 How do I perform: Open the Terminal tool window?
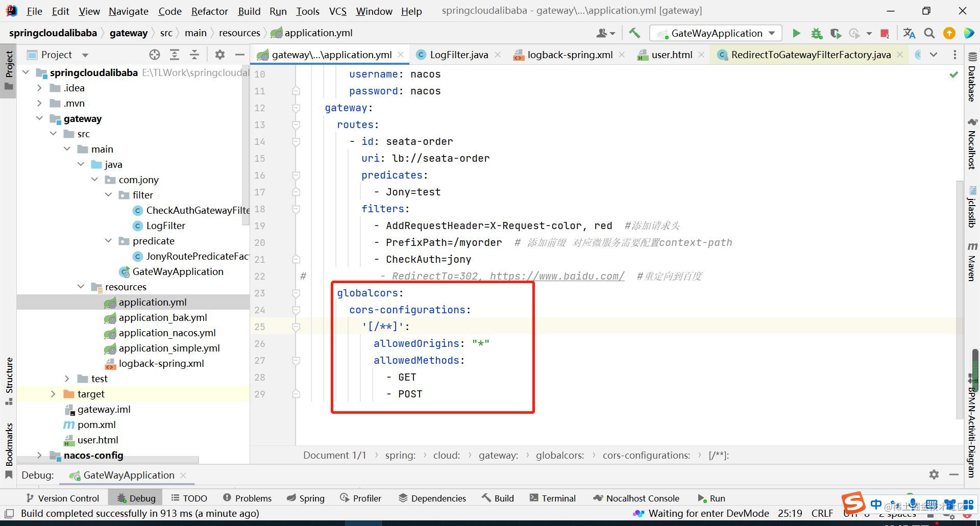[x=553, y=498]
